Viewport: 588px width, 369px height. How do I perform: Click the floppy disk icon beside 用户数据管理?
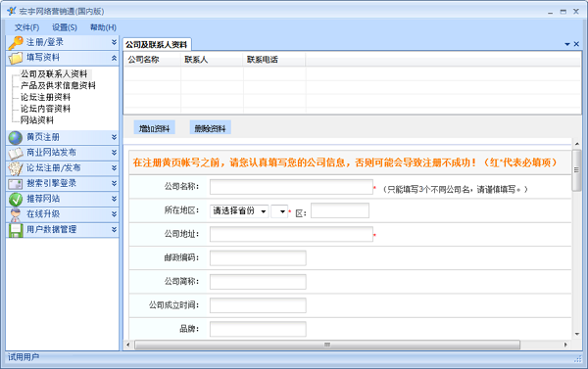click(16, 230)
